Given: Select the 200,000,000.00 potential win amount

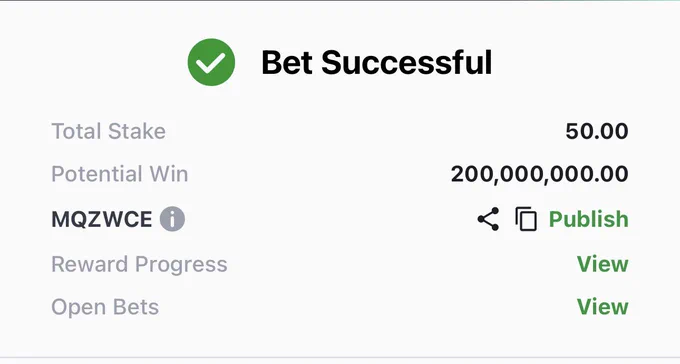Looking at the screenshot, I should click(x=539, y=174).
